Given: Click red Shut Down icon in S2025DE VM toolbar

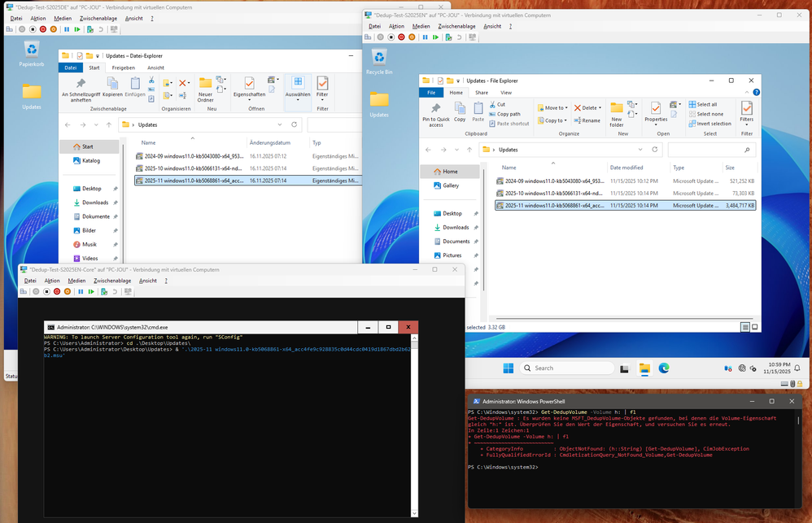Looking at the screenshot, I should tap(43, 29).
